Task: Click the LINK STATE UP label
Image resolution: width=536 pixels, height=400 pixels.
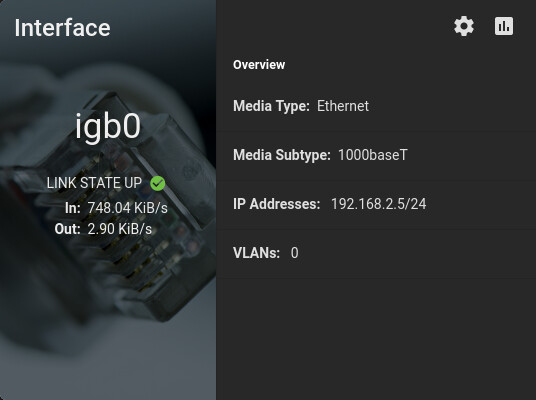Action: [94, 183]
